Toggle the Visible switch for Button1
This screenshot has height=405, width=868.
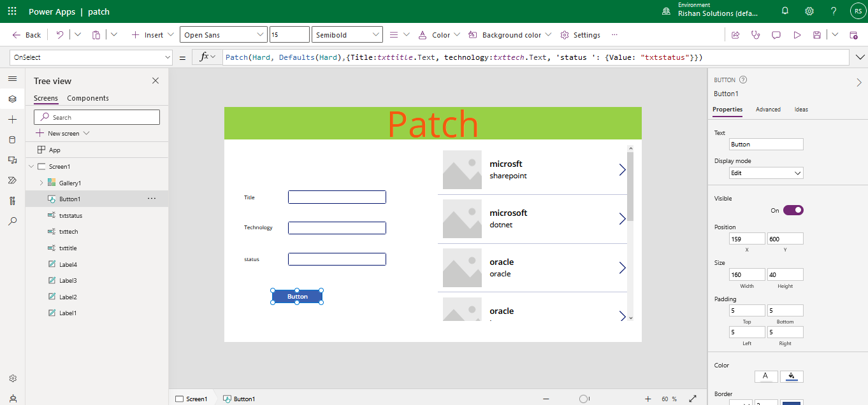point(792,210)
